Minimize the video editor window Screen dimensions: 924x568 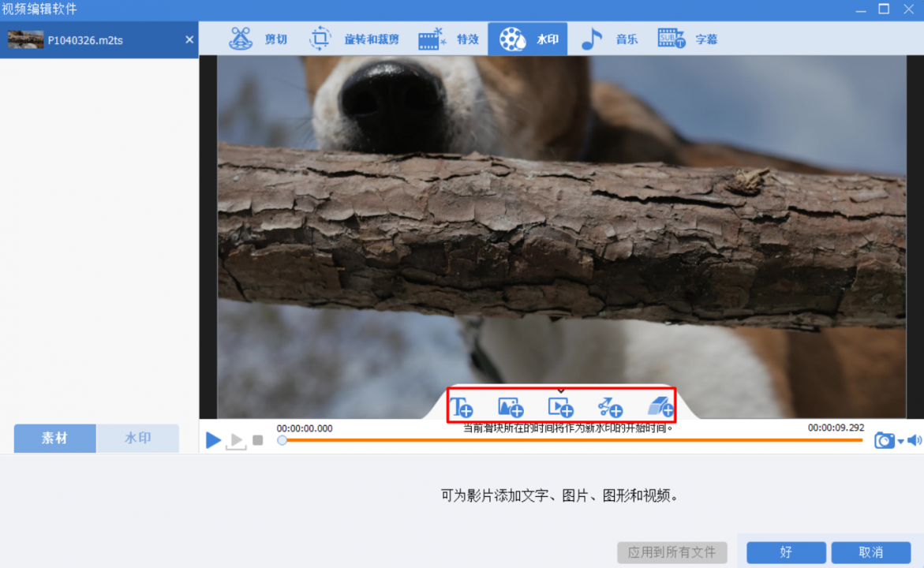[x=861, y=9]
